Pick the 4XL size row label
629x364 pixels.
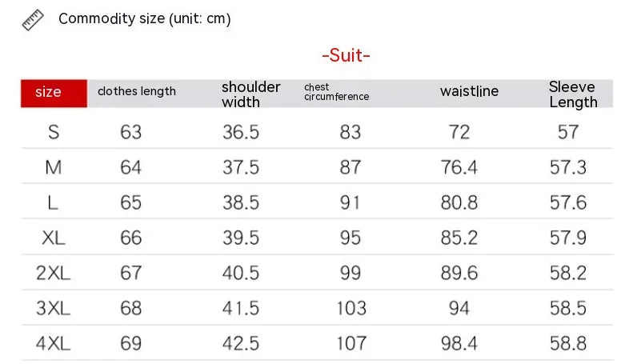54,343
